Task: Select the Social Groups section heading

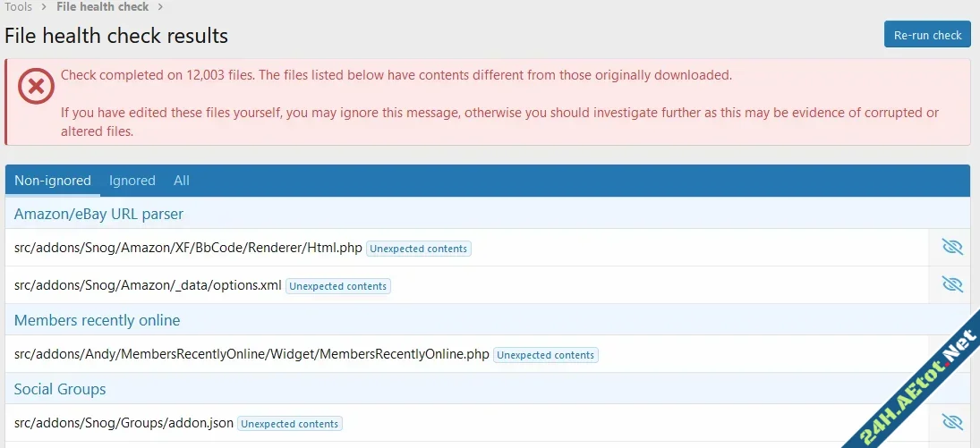Action: click(60, 389)
